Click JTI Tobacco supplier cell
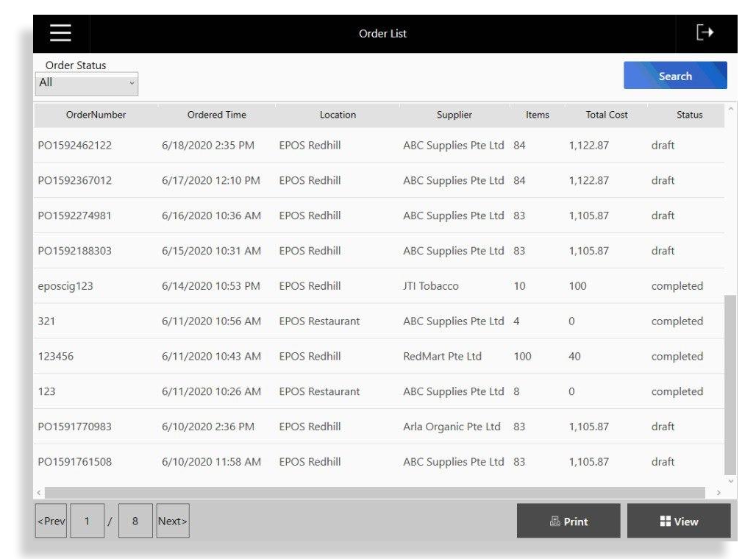The height and width of the screenshot is (559, 756). 430,286
